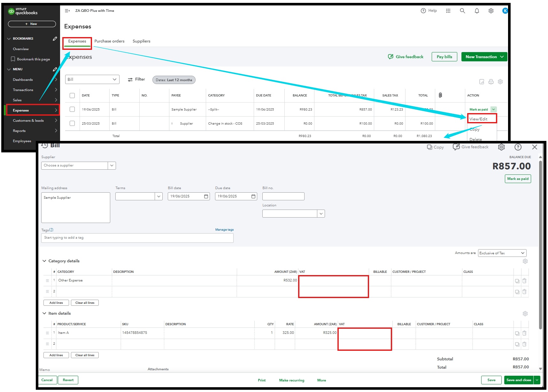This screenshot has height=392, width=548.
Task: Check the 25/03/2025 bill row checkbox
Action: (72, 123)
